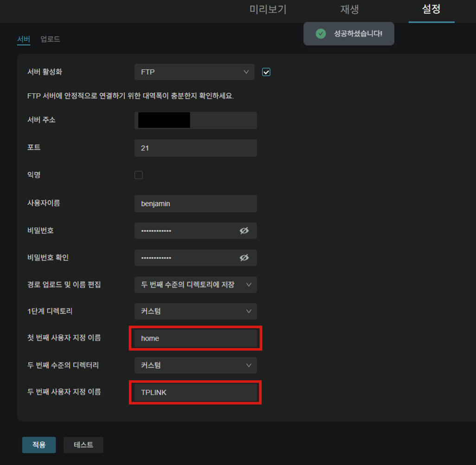The image size is (476, 465).
Task: Click the 서버 활성화 label
Action: tap(45, 72)
